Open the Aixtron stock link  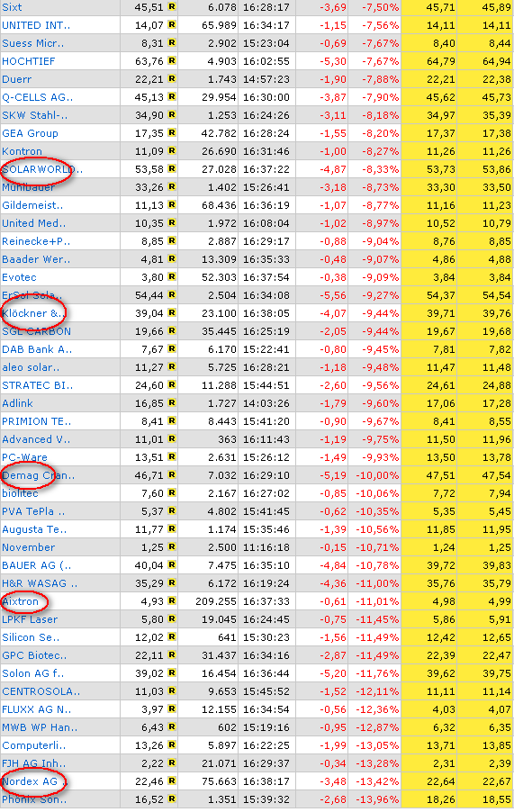(x=20, y=601)
